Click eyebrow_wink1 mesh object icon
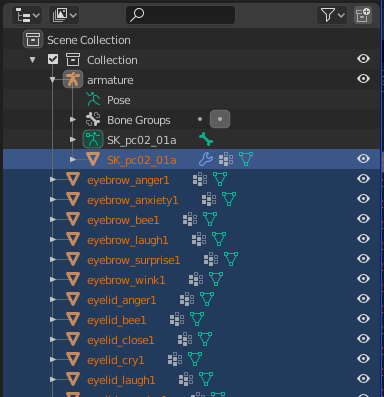The height and width of the screenshot is (397, 384). click(x=73, y=279)
